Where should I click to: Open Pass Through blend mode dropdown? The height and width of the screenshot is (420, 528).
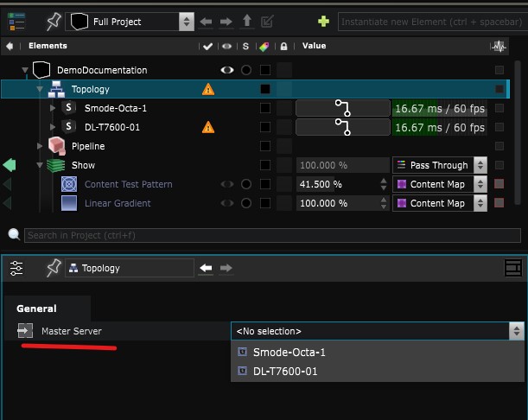pyautogui.click(x=440, y=165)
